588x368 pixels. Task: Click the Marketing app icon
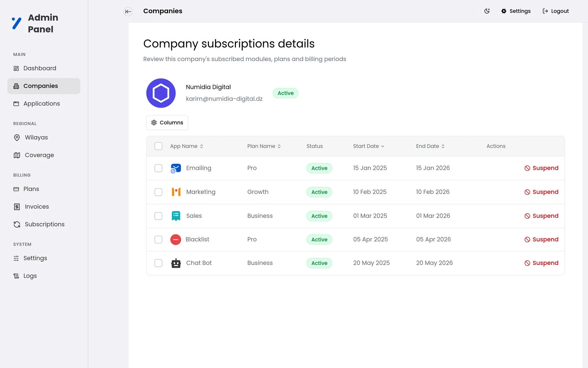point(176,192)
